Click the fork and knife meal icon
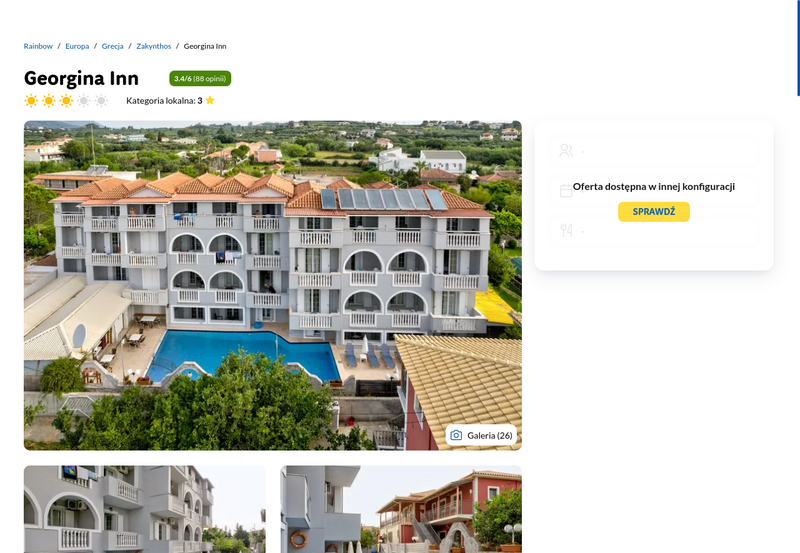This screenshot has height=553, width=800. [x=566, y=231]
